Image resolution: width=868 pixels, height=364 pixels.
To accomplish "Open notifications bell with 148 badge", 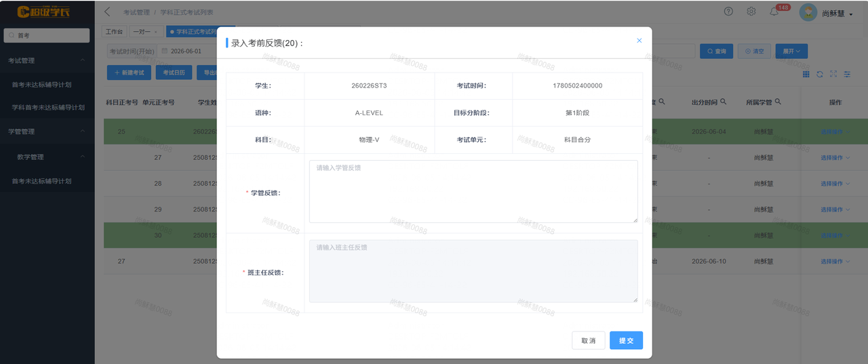I will pyautogui.click(x=774, y=12).
